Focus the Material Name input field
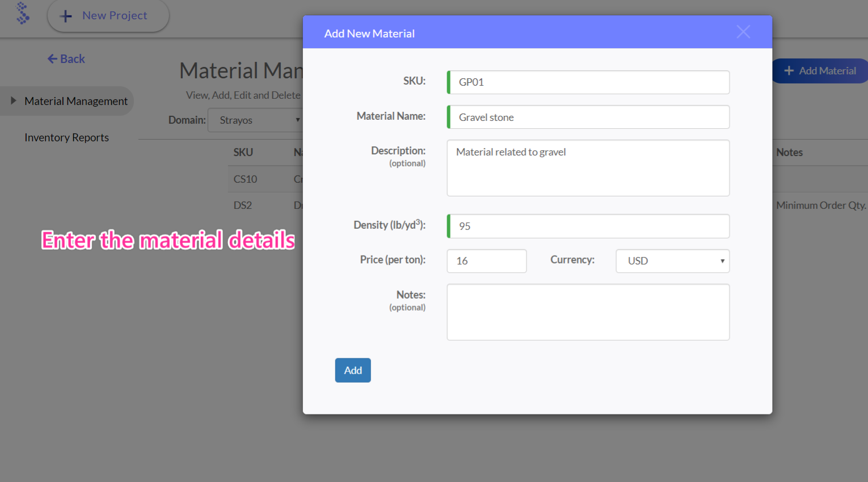 pyautogui.click(x=588, y=117)
